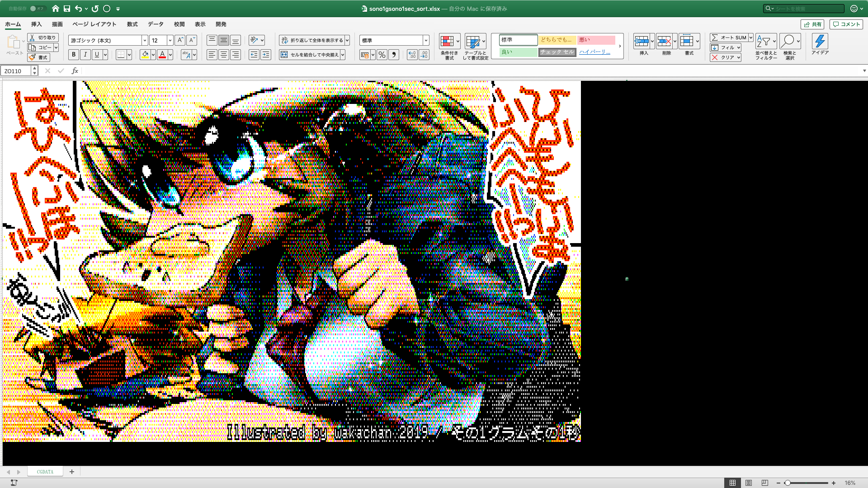Switch to page break preview in status bar
This screenshot has width=868, height=488.
(765, 483)
